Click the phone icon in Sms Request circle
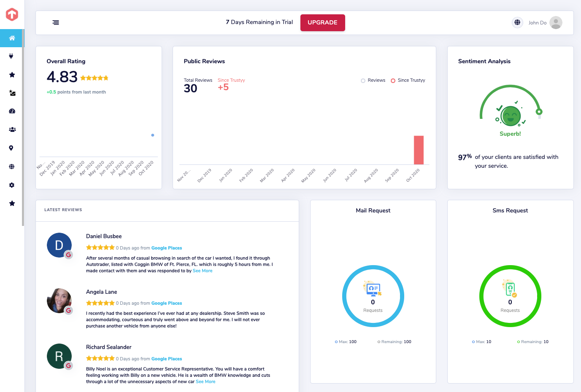 (510, 289)
